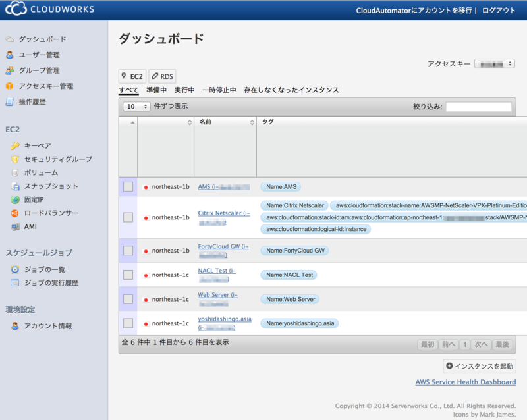Screen dimensions: 527x420
Task: Click the operation history document icon
Action: pyautogui.click(x=10, y=102)
